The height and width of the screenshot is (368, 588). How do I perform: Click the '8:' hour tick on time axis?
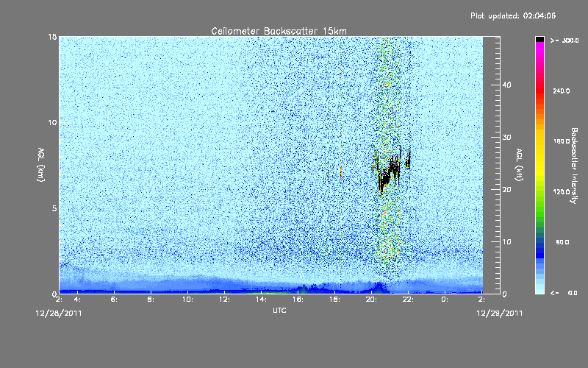click(x=151, y=300)
